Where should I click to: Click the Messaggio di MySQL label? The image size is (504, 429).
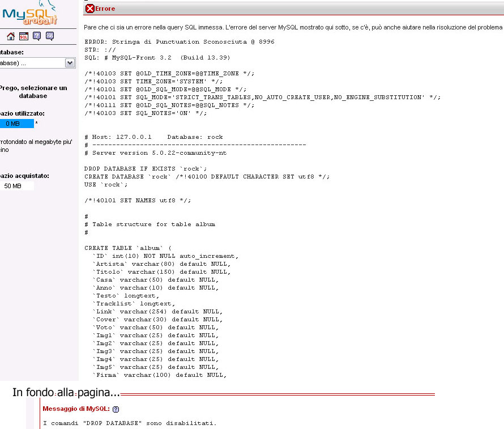pyautogui.click(x=76, y=409)
